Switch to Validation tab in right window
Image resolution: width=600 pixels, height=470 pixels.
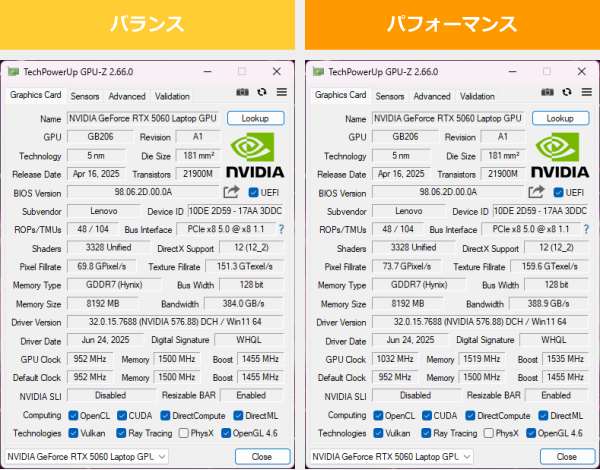point(477,96)
